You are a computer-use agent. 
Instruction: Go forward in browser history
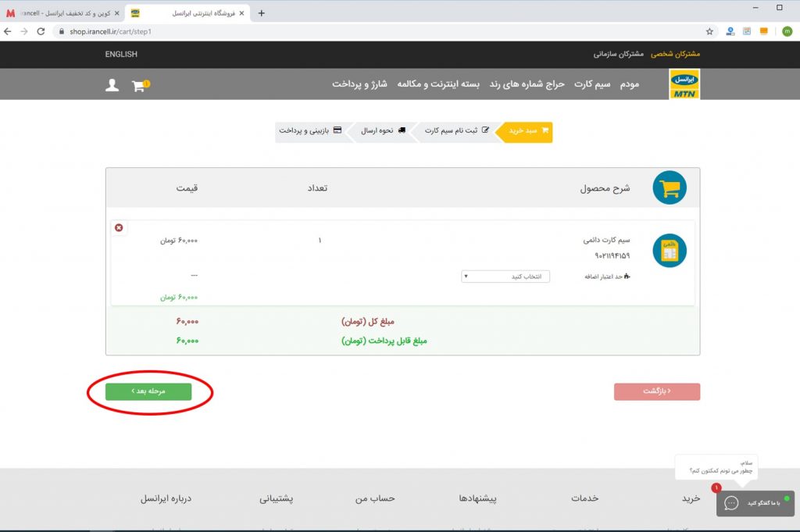(x=24, y=31)
